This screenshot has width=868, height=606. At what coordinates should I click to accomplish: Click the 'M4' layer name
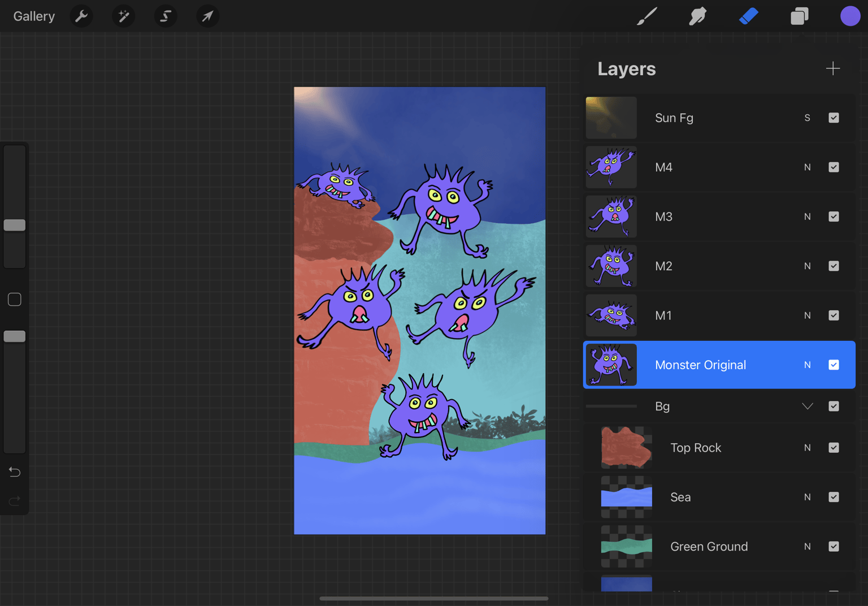(664, 167)
